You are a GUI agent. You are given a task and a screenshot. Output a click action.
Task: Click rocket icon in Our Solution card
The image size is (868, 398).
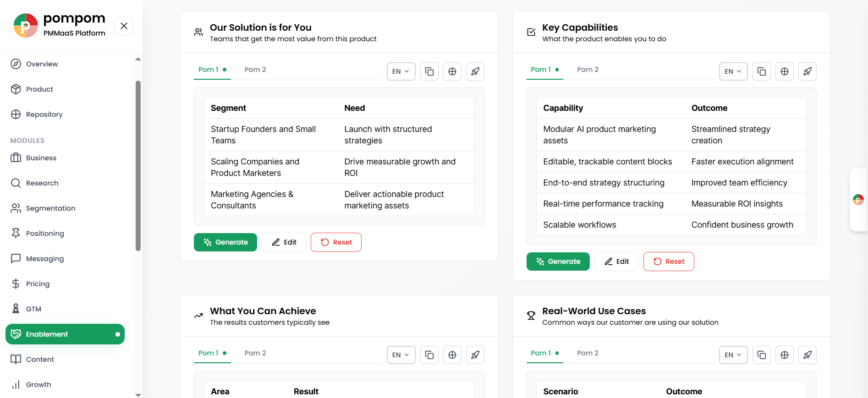[475, 71]
